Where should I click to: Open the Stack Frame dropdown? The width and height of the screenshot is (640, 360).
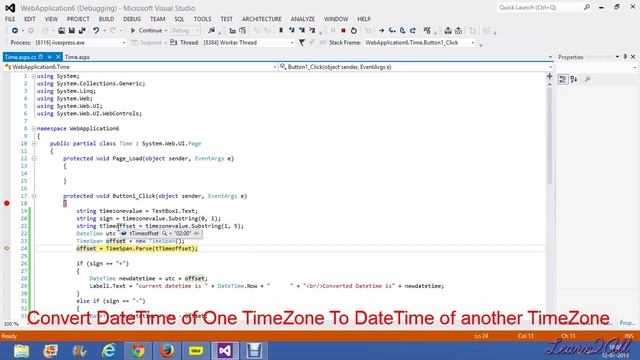[473, 42]
